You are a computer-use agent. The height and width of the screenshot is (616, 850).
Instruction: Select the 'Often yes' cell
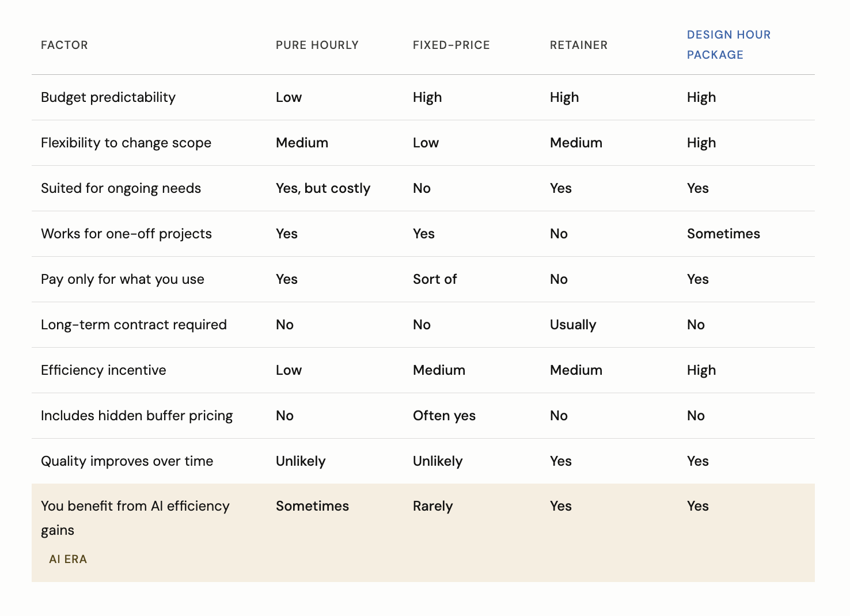pos(444,416)
